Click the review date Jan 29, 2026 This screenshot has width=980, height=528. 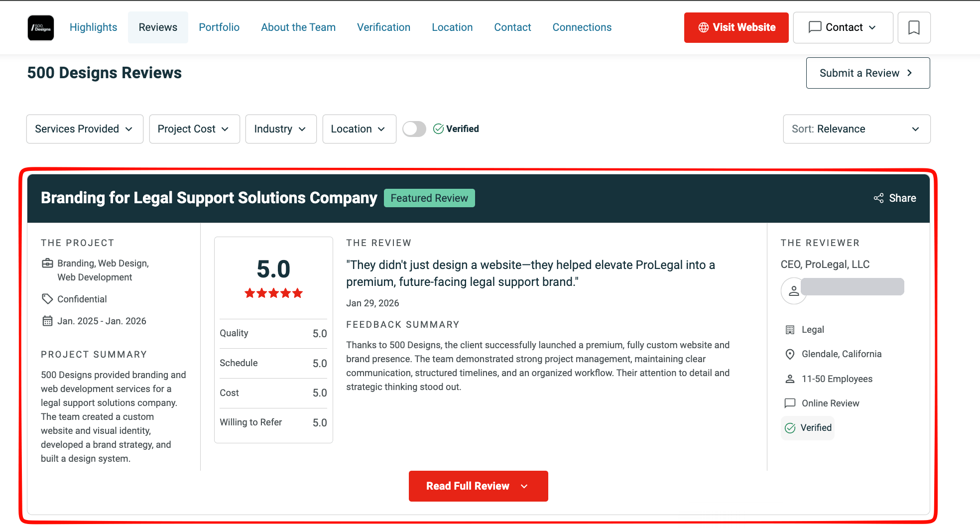(372, 303)
